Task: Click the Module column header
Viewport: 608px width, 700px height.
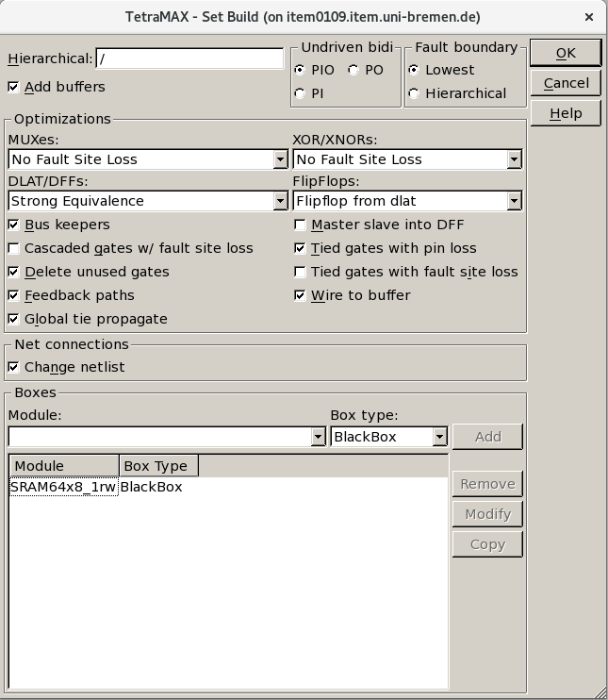Action: pyautogui.click(x=64, y=466)
